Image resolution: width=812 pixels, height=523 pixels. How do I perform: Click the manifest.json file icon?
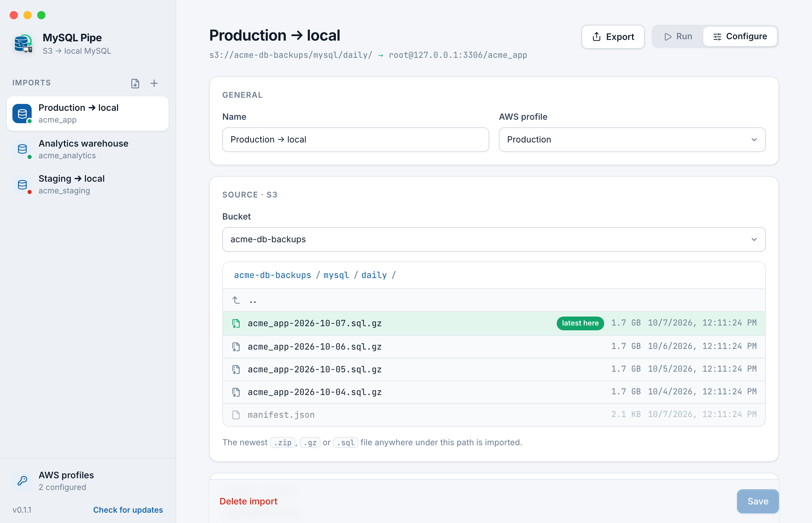pyautogui.click(x=236, y=415)
